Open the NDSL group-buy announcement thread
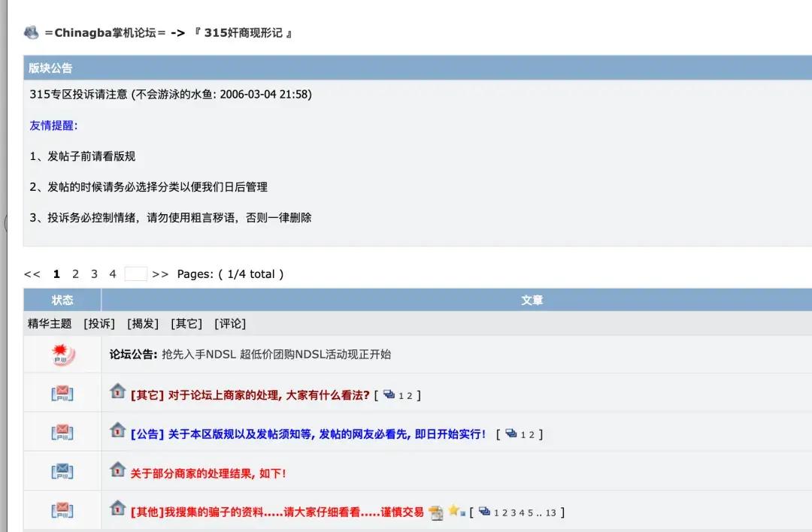The height and width of the screenshot is (532, 812). tap(276, 354)
